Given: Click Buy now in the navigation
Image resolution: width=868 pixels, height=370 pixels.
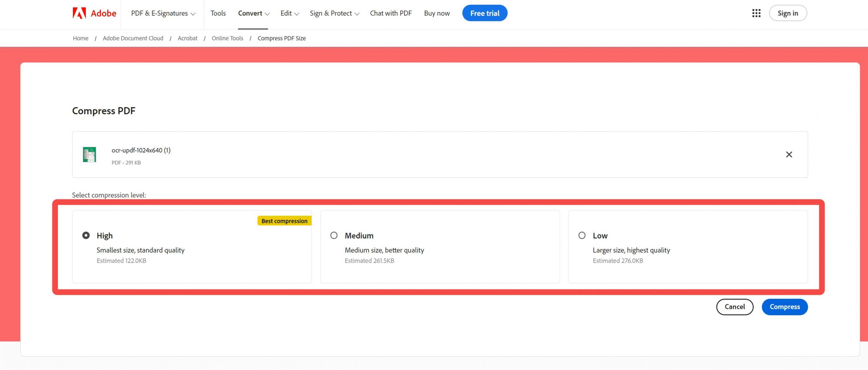Looking at the screenshot, I should click(437, 13).
